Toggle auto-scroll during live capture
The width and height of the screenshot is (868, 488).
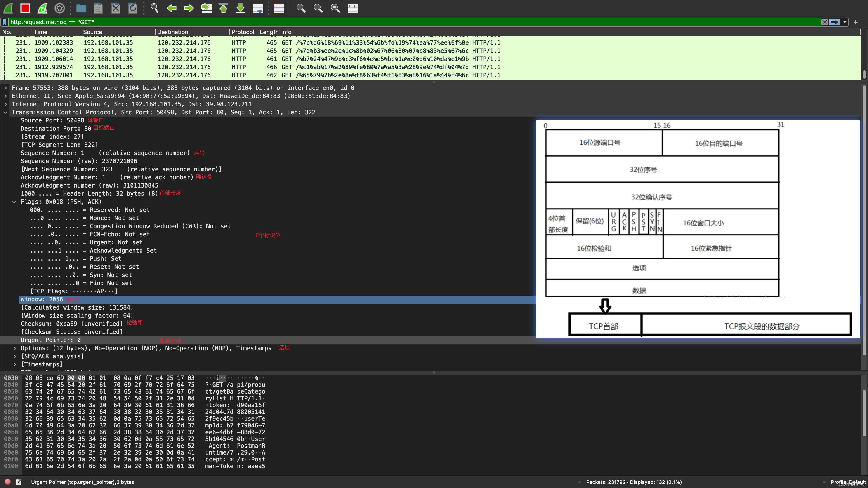257,8
